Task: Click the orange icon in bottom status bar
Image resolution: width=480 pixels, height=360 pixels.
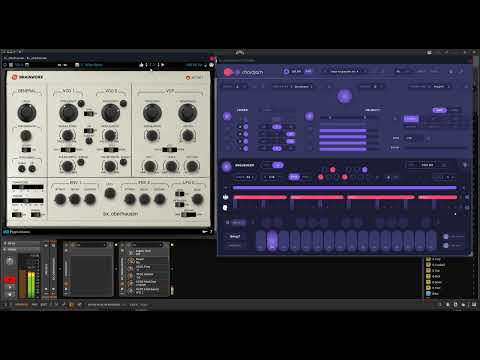Action: click(71, 305)
